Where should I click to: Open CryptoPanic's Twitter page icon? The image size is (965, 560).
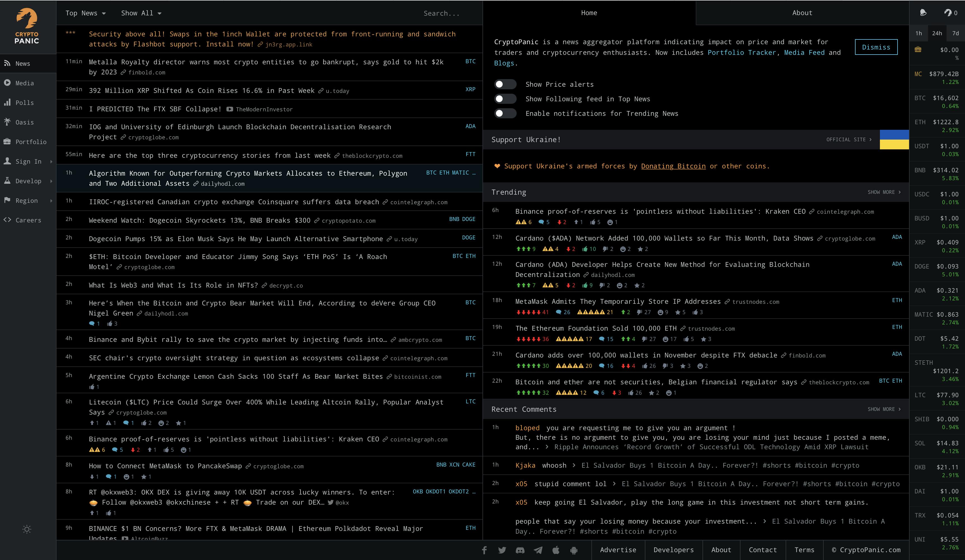pyautogui.click(x=502, y=550)
